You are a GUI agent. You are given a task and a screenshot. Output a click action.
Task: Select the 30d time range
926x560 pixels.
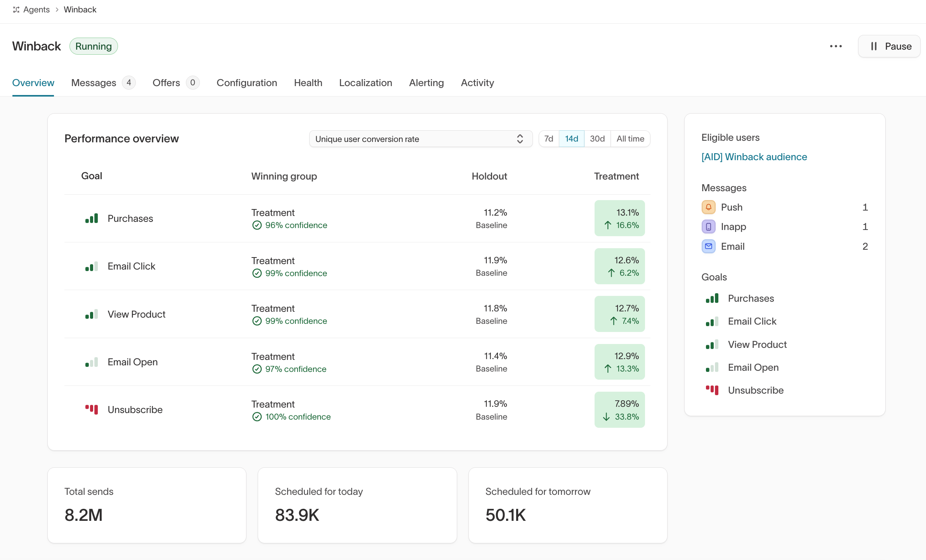pyautogui.click(x=597, y=139)
